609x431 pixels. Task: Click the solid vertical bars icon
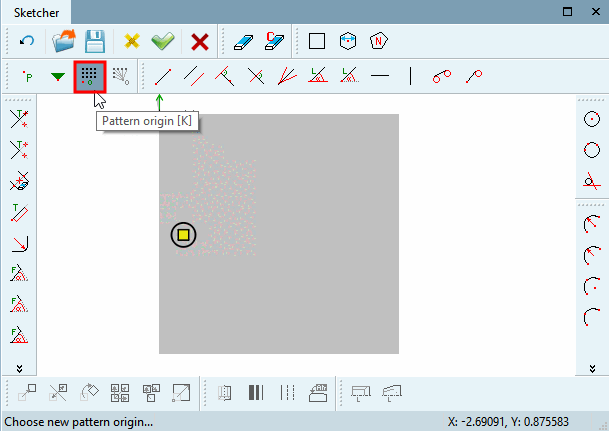point(256,393)
